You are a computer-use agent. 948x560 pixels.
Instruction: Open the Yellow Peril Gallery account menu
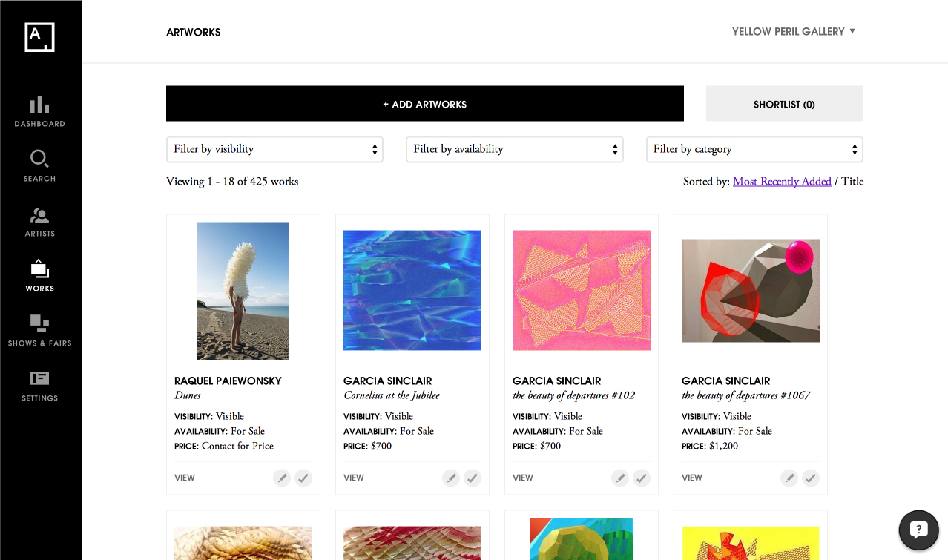point(793,31)
